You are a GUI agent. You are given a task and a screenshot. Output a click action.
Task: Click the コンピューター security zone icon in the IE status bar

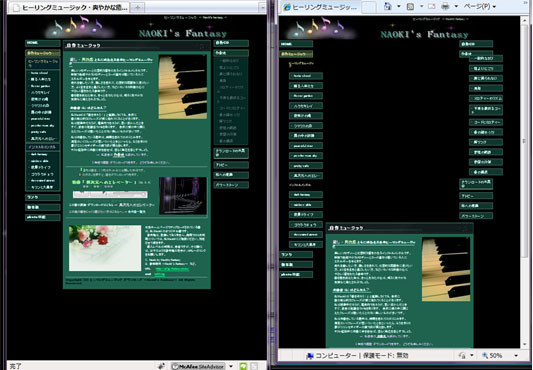(x=310, y=356)
